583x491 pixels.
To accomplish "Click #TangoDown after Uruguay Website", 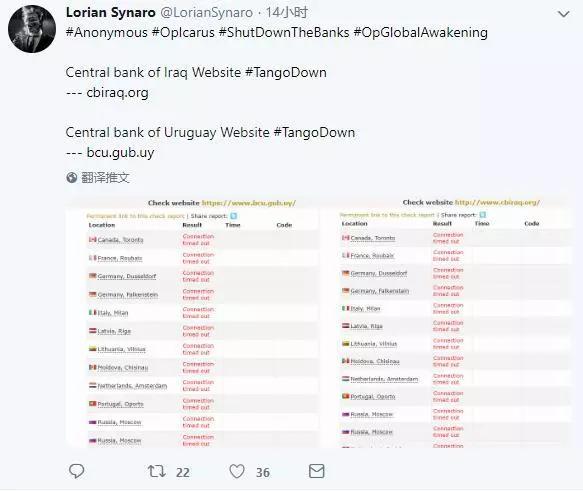I will coord(314,132).
